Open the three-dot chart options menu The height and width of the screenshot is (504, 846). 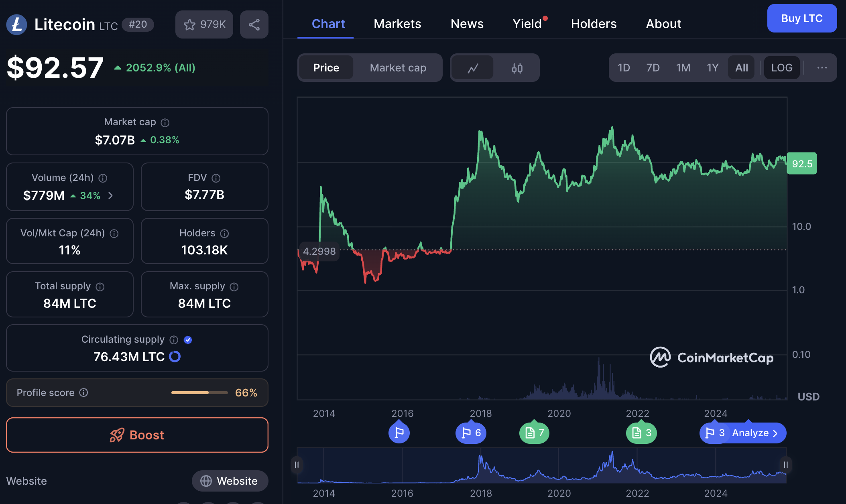pyautogui.click(x=822, y=68)
